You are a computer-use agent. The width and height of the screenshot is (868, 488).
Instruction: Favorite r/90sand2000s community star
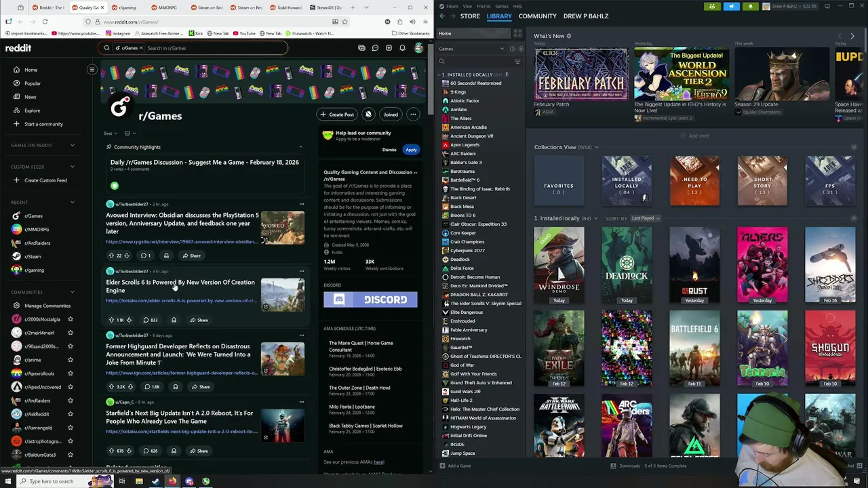tap(70, 346)
